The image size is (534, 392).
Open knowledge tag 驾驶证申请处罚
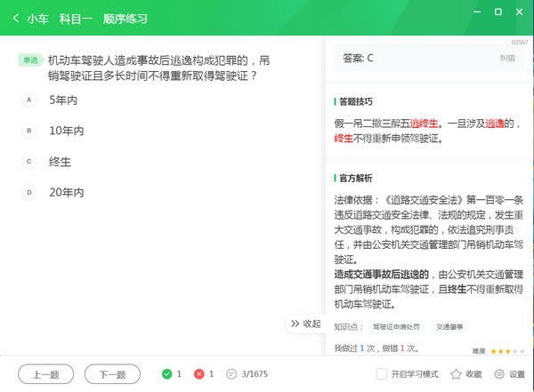pos(396,327)
